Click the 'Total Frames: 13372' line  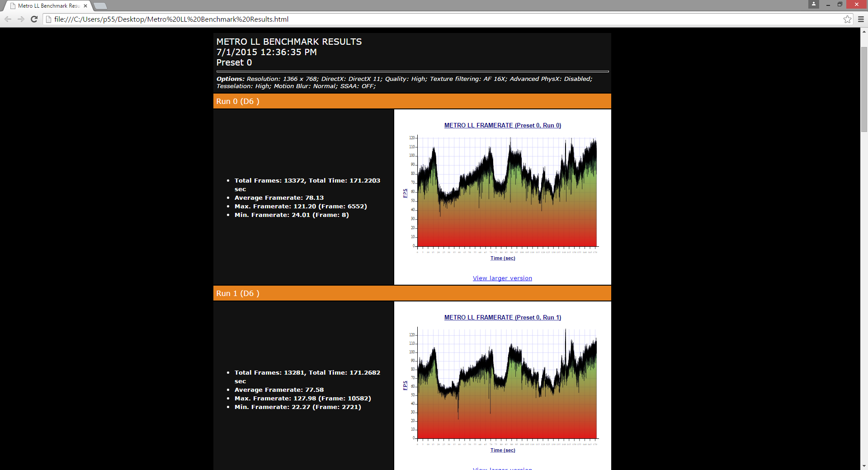(307, 185)
